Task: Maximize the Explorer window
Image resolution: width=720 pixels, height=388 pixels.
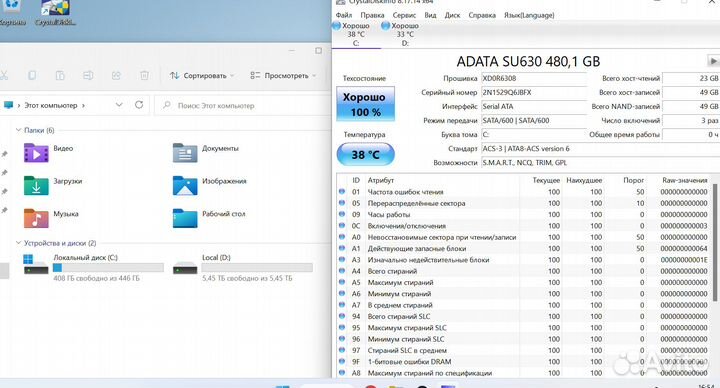Action: [318, 51]
